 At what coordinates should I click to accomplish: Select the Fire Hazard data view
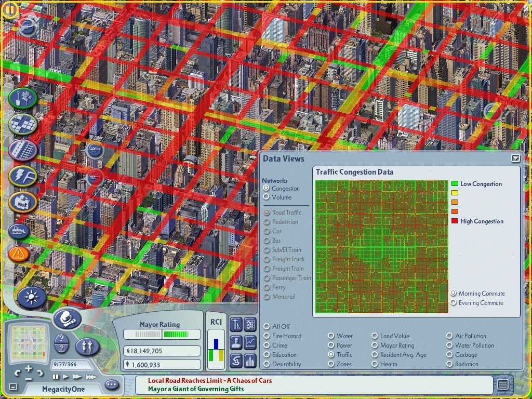point(267,336)
